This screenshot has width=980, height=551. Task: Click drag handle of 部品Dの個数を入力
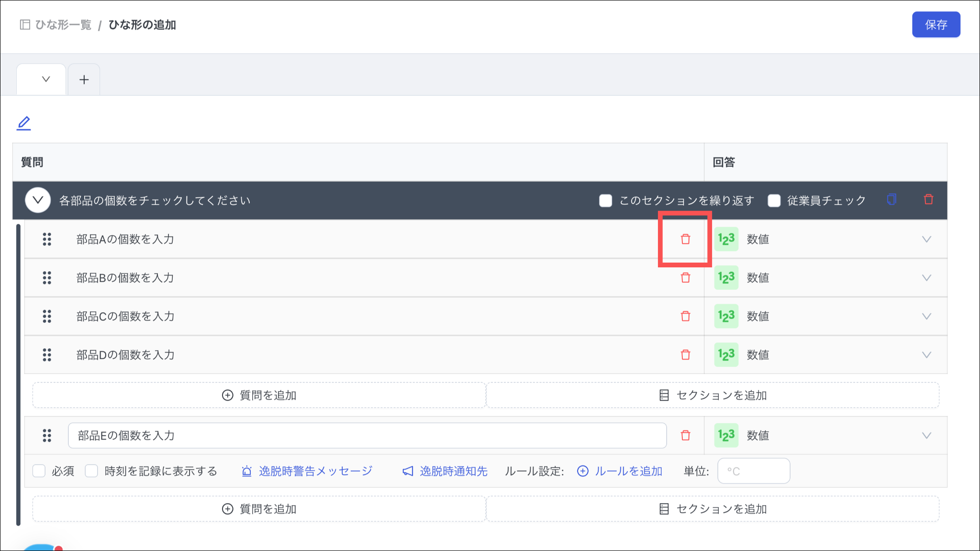pyautogui.click(x=47, y=355)
